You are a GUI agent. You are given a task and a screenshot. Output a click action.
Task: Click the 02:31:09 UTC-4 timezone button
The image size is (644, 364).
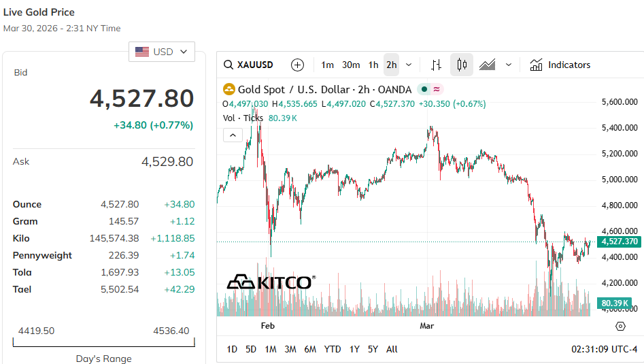[x=604, y=349]
